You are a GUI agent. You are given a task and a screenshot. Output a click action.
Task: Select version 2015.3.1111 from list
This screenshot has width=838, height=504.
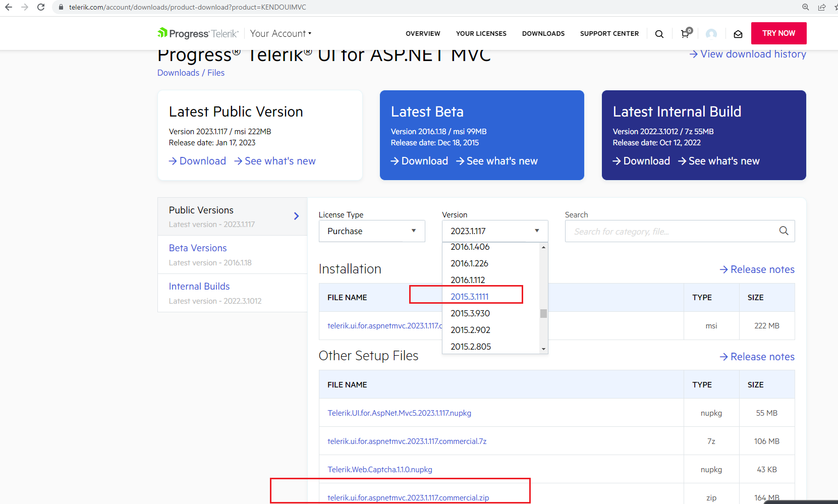[x=470, y=297]
